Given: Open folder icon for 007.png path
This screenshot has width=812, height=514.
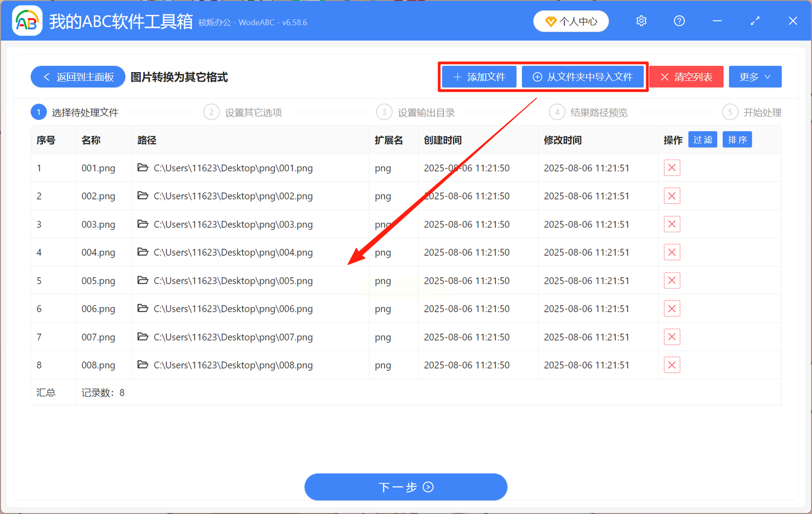Looking at the screenshot, I should pos(143,336).
